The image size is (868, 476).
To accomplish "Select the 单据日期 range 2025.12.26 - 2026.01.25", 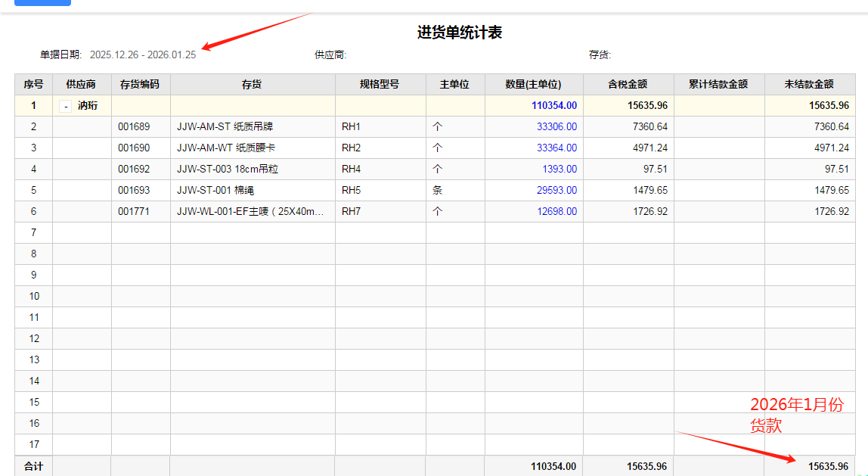I will pos(142,55).
